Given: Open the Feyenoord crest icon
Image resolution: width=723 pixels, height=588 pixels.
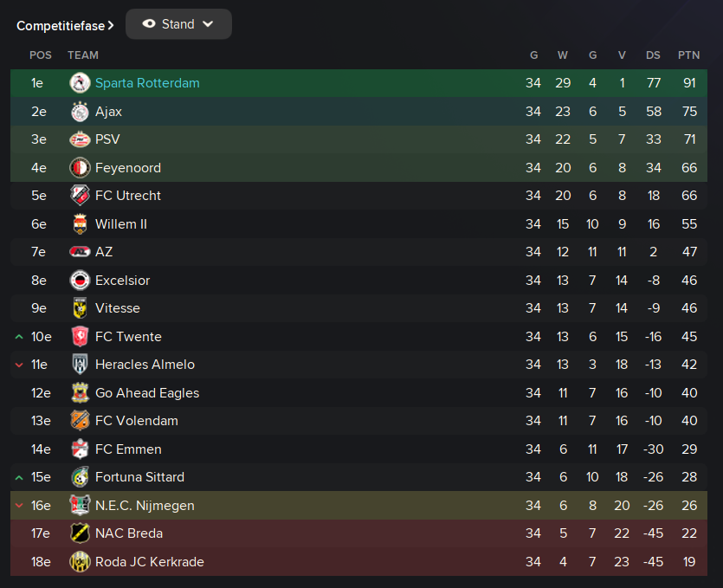Looking at the screenshot, I should coord(80,168).
